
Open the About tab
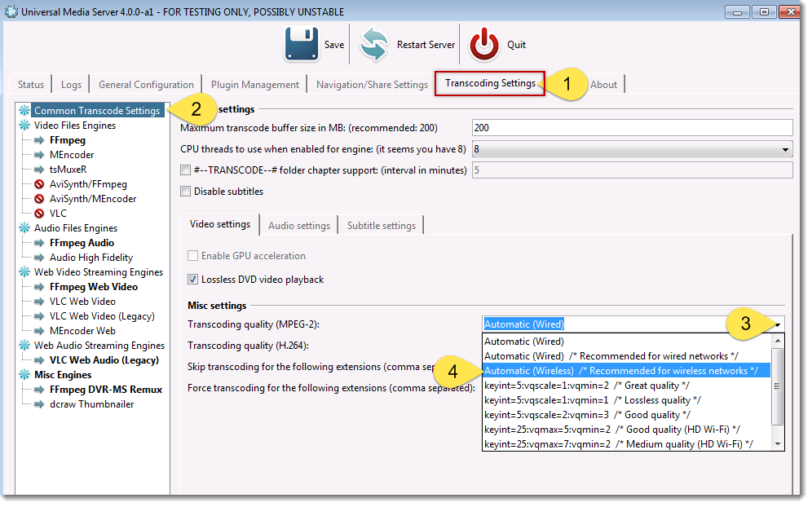(x=603, y=85)
